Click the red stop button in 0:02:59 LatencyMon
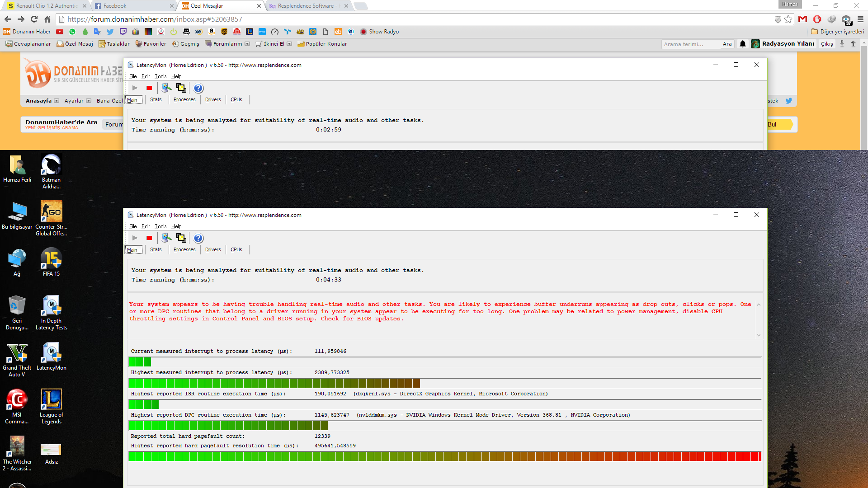Viewport: 868px width, 488px height. pyautogui.click(x=149, y=88)
